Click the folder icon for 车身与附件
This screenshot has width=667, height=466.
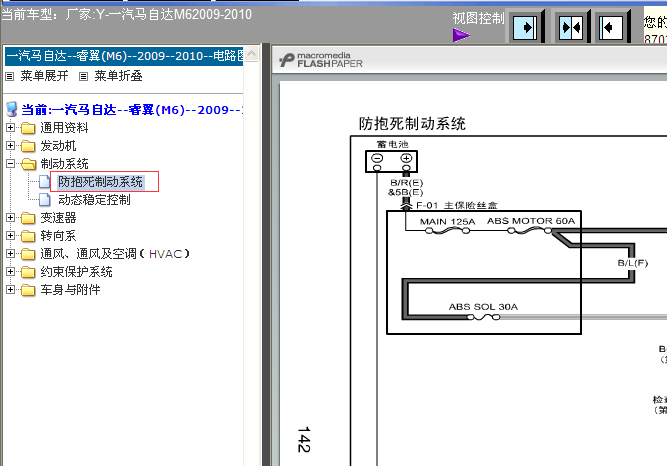(28, 290)
